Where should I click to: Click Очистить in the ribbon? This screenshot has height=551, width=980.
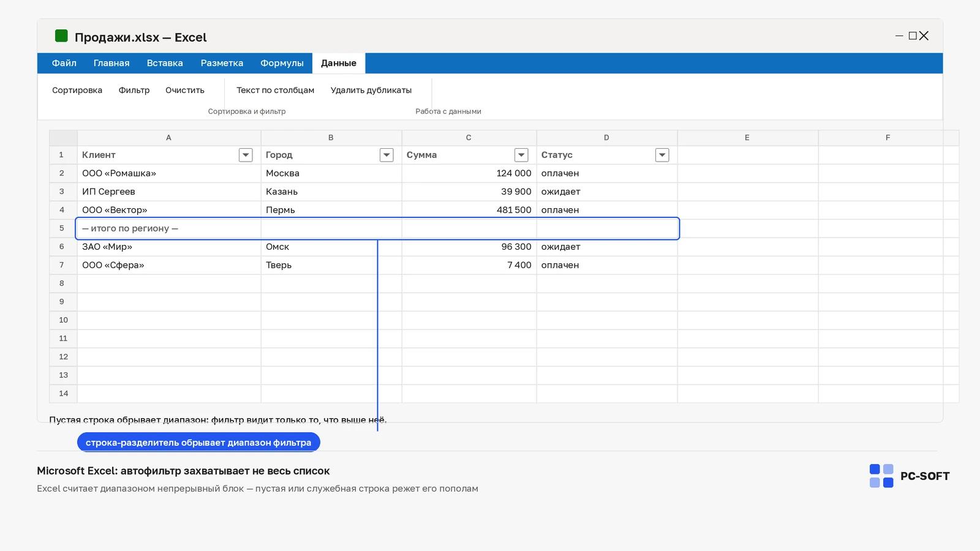tap(185, 90)
